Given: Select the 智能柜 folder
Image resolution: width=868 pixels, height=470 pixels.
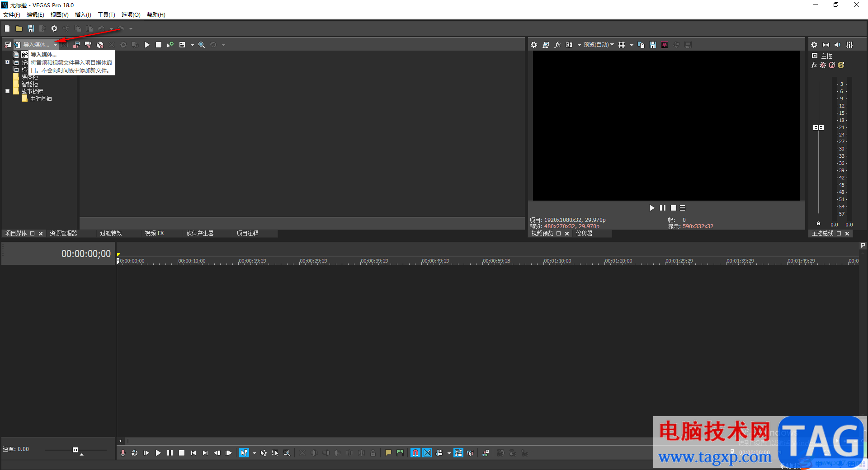Looking at the screenshot, I should 29,84.
